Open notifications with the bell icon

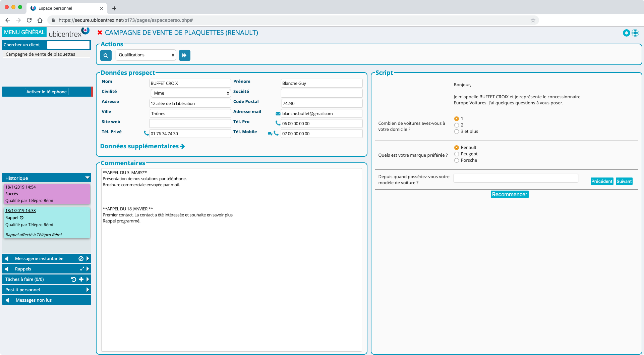coord(626,33)
